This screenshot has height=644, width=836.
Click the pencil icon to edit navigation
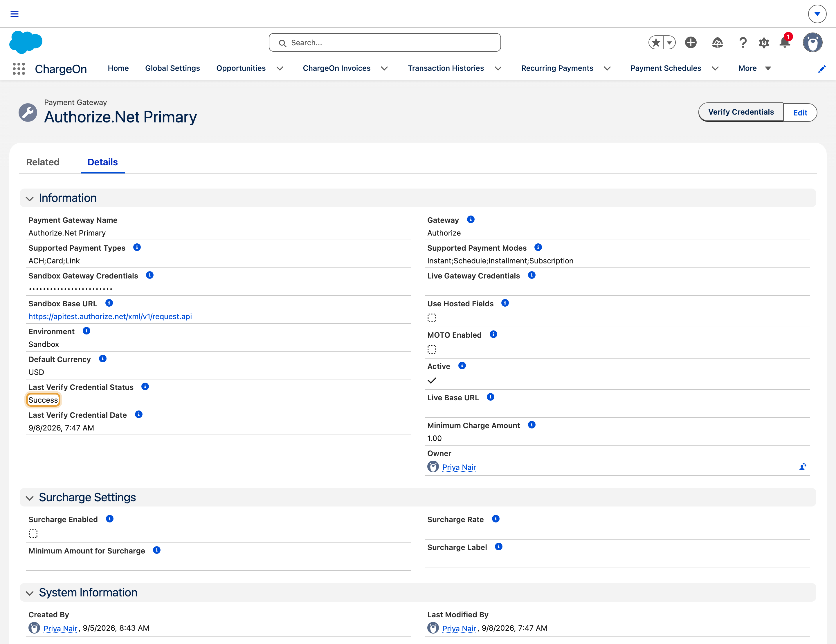(821, 69)
